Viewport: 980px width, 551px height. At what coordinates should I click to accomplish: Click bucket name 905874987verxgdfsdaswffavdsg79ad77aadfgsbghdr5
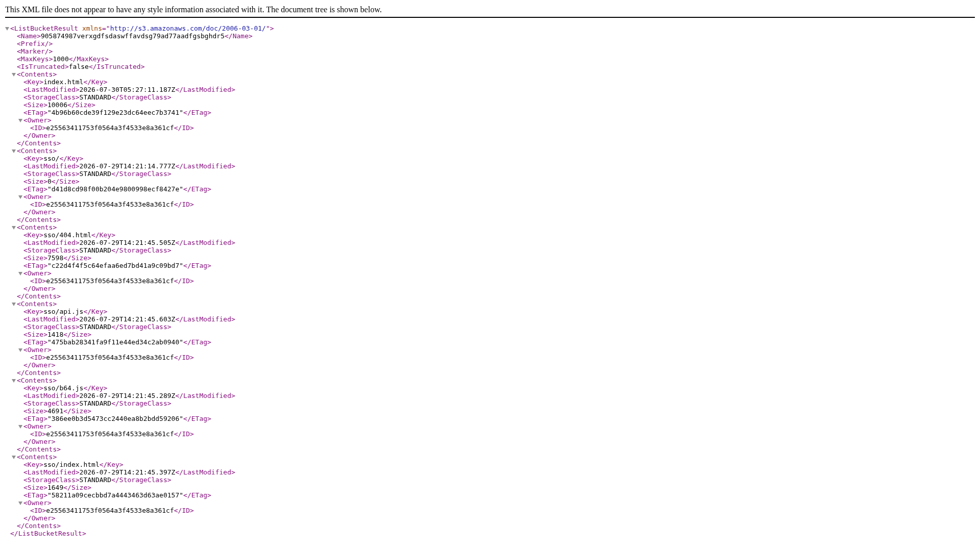coord(133,36)
